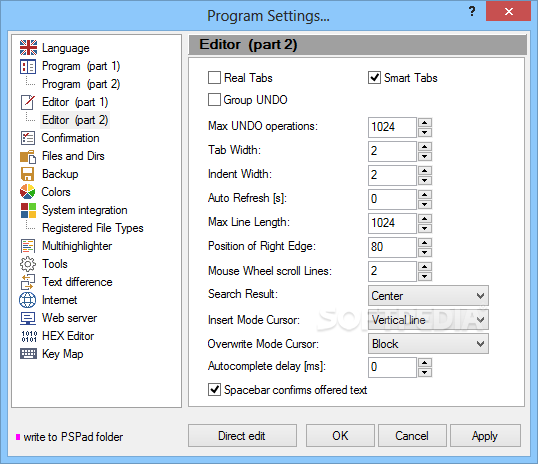Click the OK button

click(x=340, y=436)
